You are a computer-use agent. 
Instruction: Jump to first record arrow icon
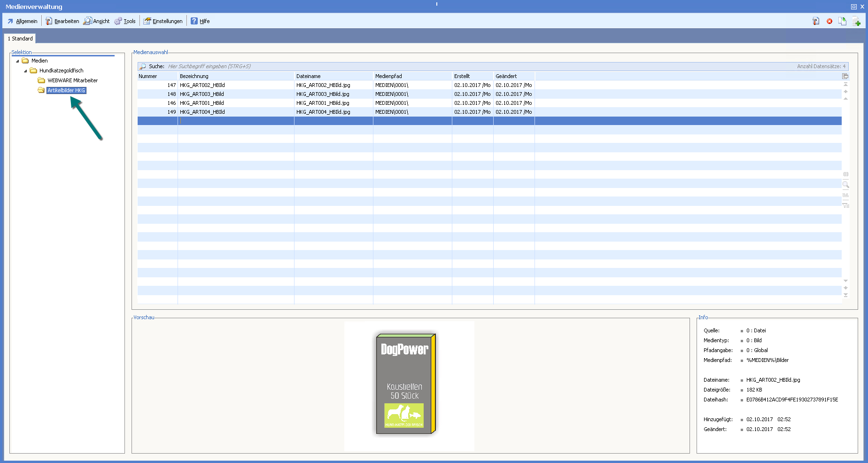pyautogui.click(x=845, y=84)
